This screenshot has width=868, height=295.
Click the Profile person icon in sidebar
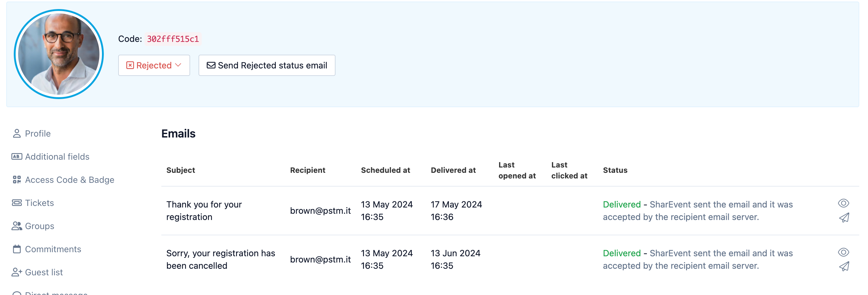[17, 134]
